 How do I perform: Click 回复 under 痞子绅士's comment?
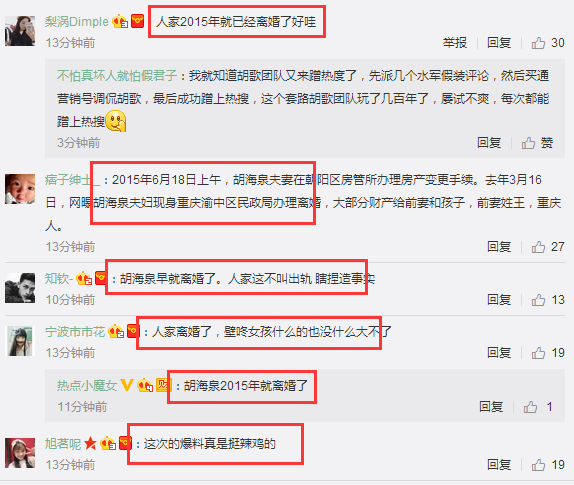coord(499,247)
